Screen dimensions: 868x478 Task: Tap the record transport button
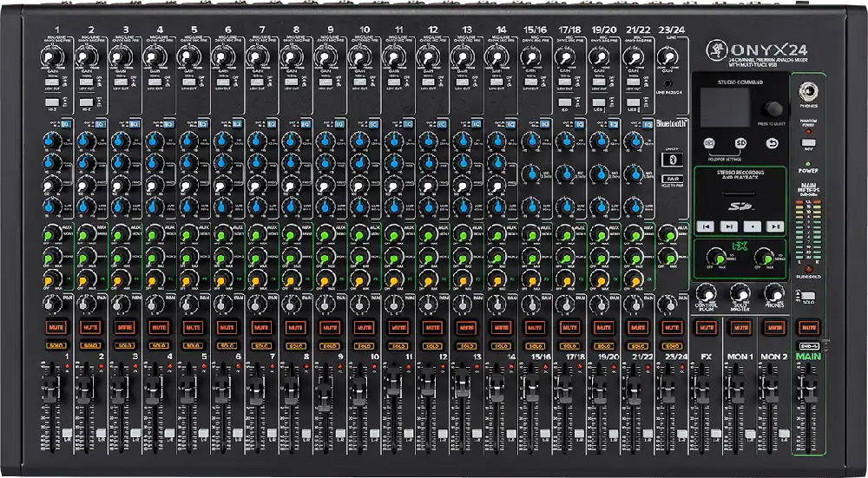click(x=753, y=226)
